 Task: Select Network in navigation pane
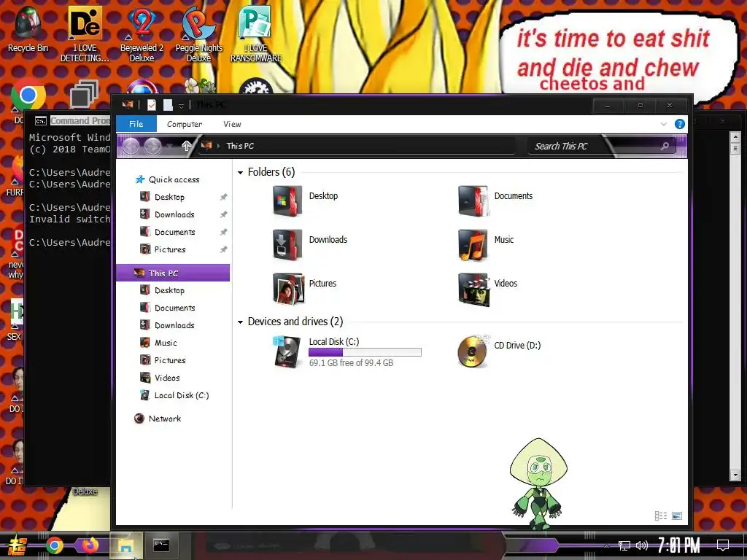164,419
